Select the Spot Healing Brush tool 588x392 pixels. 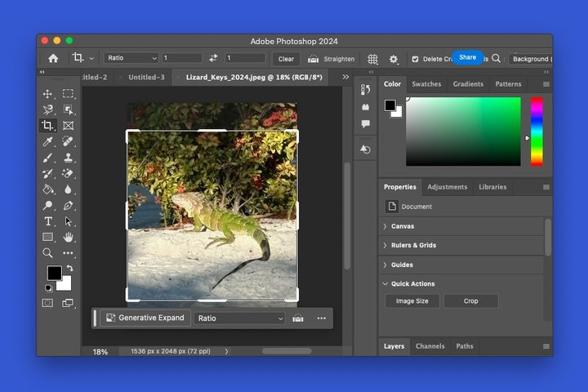click(68, 141)
